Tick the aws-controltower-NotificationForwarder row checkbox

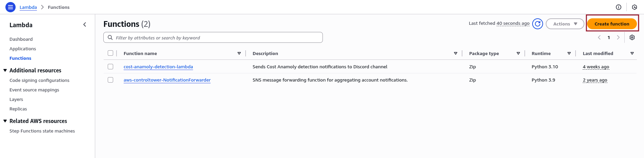110,80
